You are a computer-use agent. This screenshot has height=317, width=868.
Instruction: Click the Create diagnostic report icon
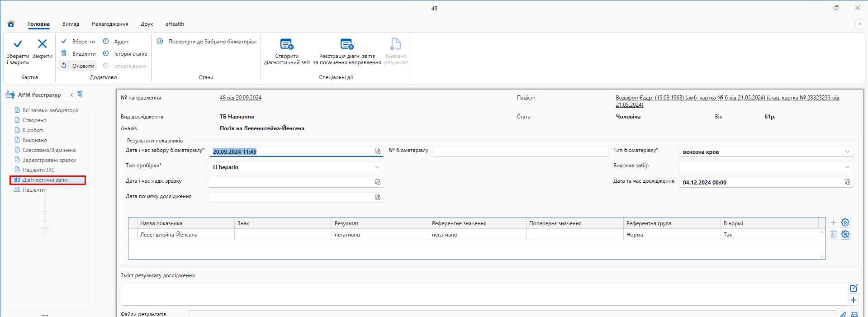287,44
